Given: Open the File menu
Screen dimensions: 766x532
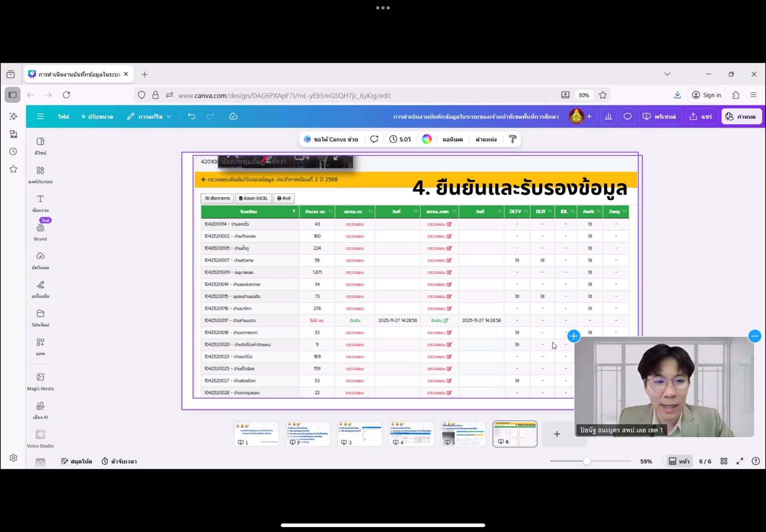Looking at the screenshot, I should click(x=63, y=116).
